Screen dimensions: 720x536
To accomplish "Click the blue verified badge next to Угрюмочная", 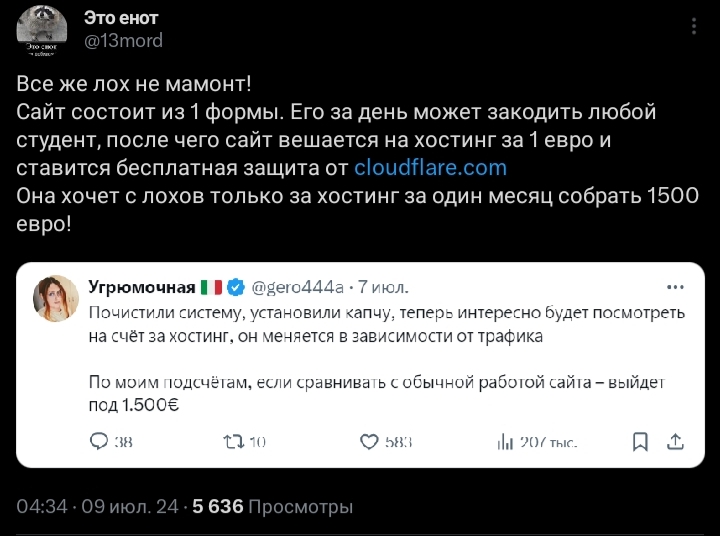I will [x=236, y=288].
